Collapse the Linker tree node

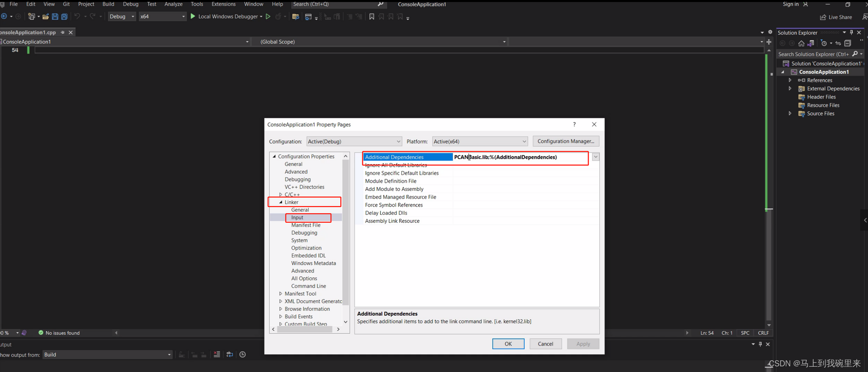[x=281, y=202]
